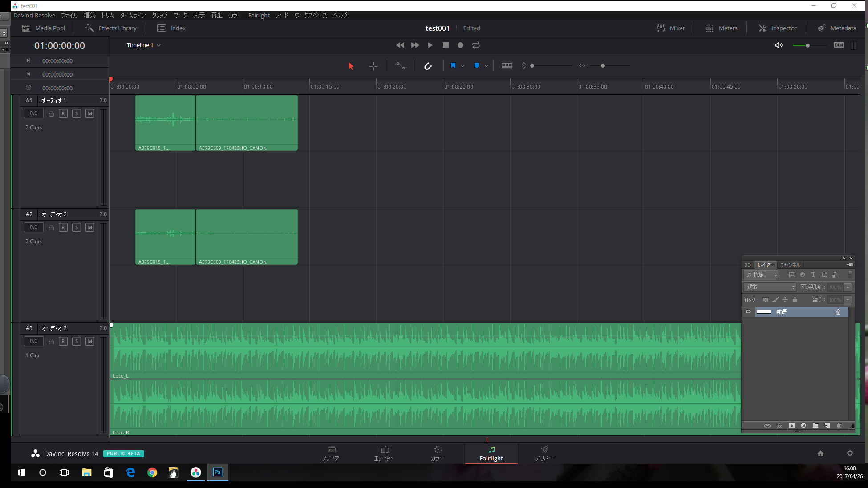Image resolution: width=868 pixels, height=488 pixels.
Task: Open the Effects Library panel
Action: tap(111, 28)
